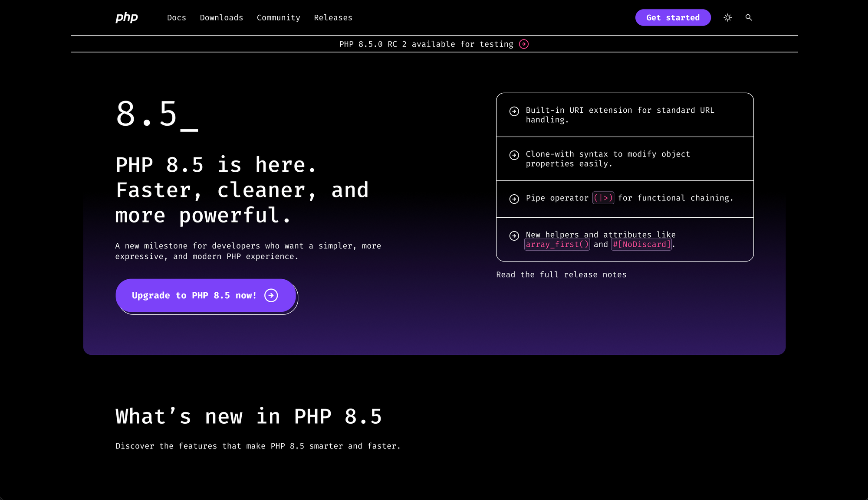Click the array_first() code tag

(557, 245)
